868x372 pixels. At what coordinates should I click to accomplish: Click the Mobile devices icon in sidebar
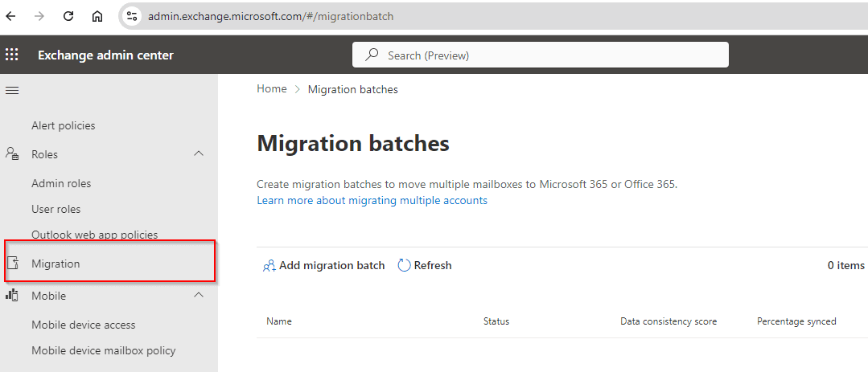[12, 296]
